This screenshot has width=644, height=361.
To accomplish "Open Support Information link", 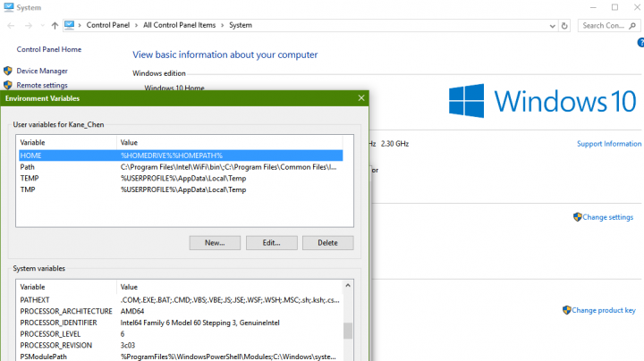I will pyautogui.click(x=609, y=144).
